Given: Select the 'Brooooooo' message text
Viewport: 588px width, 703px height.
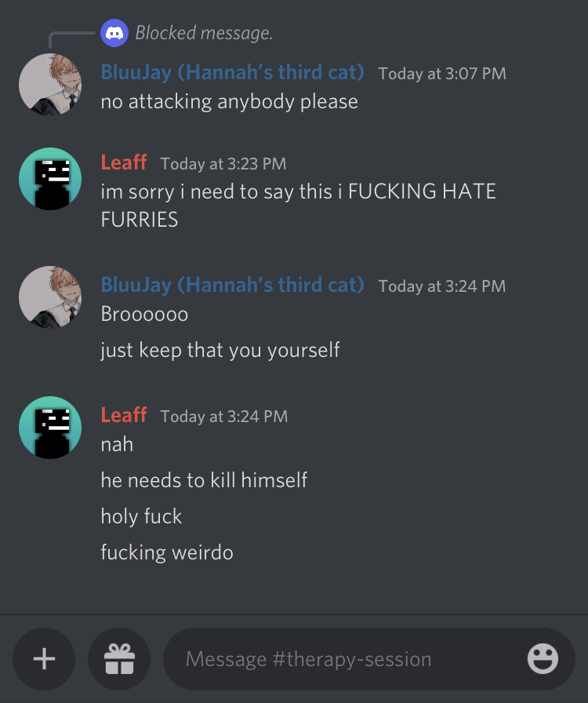Looking at the screenshot, I should point(144,314).
